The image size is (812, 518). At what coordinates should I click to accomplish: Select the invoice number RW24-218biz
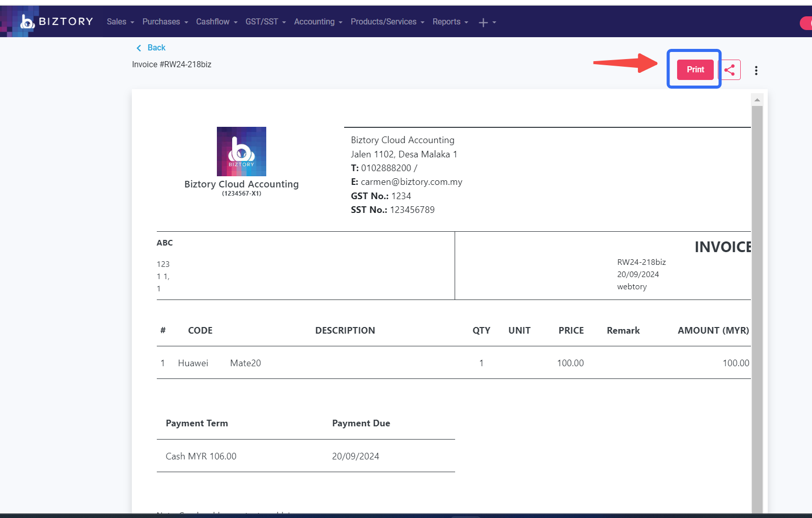point(641,262)
